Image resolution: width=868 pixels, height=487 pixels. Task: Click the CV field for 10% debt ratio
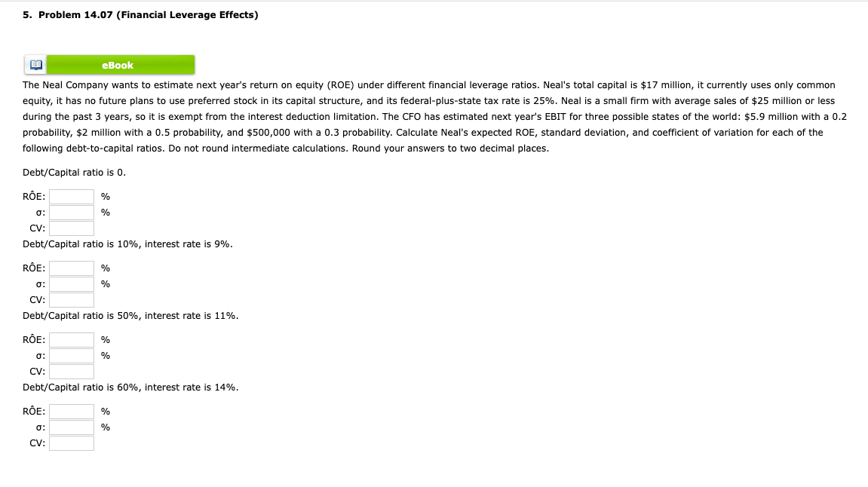click(x=71, y=299)
